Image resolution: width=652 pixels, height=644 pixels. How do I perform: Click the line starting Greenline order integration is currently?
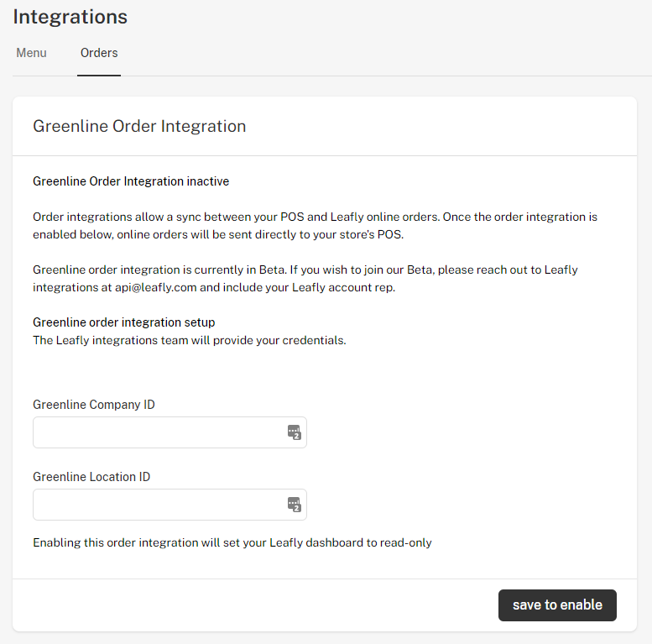(x=305, y=270)
